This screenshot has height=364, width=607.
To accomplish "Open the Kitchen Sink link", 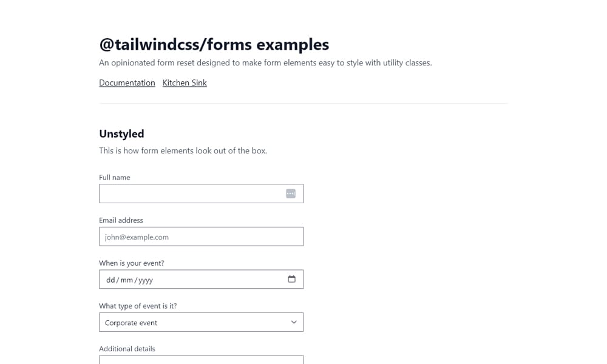I will point(185,83).
